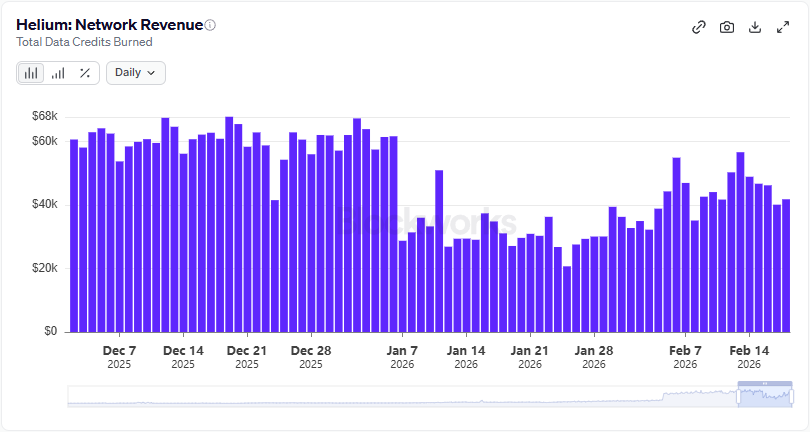Image resolution: width=810 pixels, height=432 pixels.
Task: Click the lowest bar near Jan 25
Action: click(567, 298)
